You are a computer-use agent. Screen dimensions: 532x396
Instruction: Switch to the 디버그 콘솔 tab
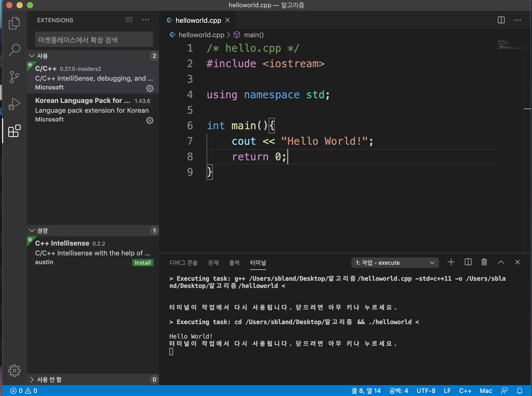click(x=183, y=263)
